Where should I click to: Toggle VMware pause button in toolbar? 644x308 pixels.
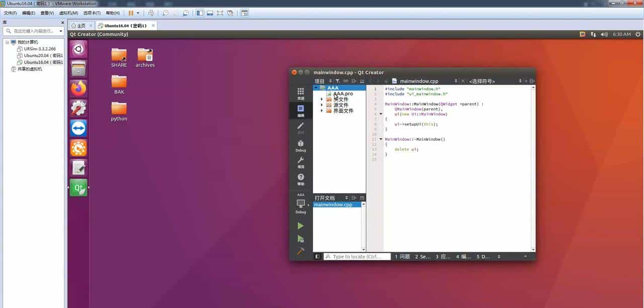coord(131,13)
